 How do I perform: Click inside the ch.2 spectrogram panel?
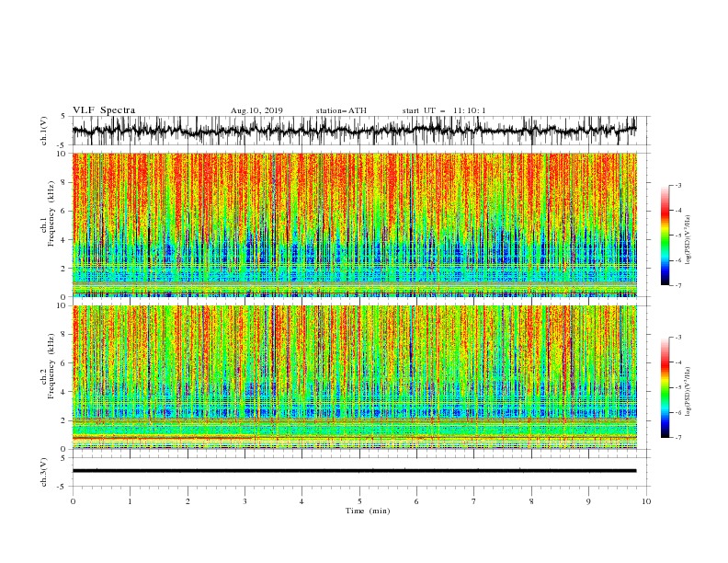pyautogui.click(x=354, y=377)
